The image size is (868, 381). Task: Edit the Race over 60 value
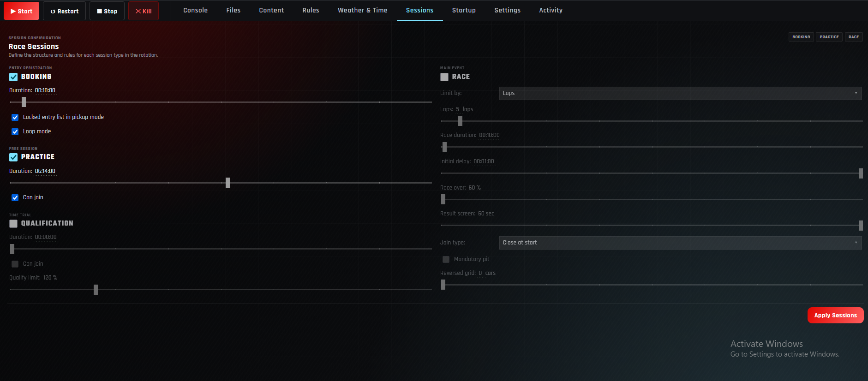coord(472,188)
